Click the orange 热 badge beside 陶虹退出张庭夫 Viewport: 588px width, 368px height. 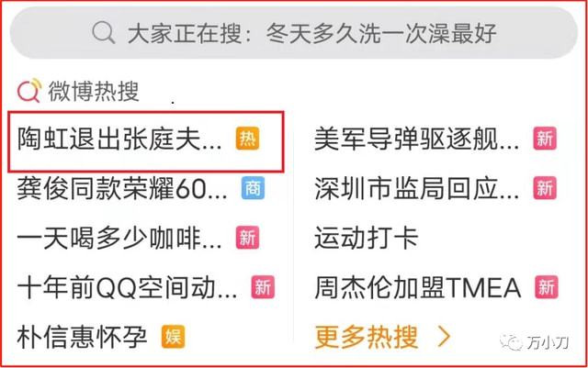[x=247, y=139]
